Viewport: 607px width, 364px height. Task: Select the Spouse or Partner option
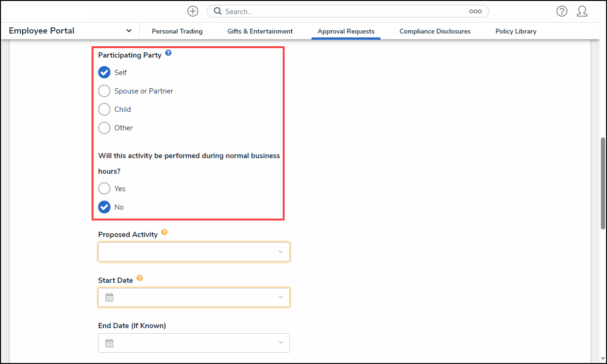pyautogui.click(x=104, y=91)
